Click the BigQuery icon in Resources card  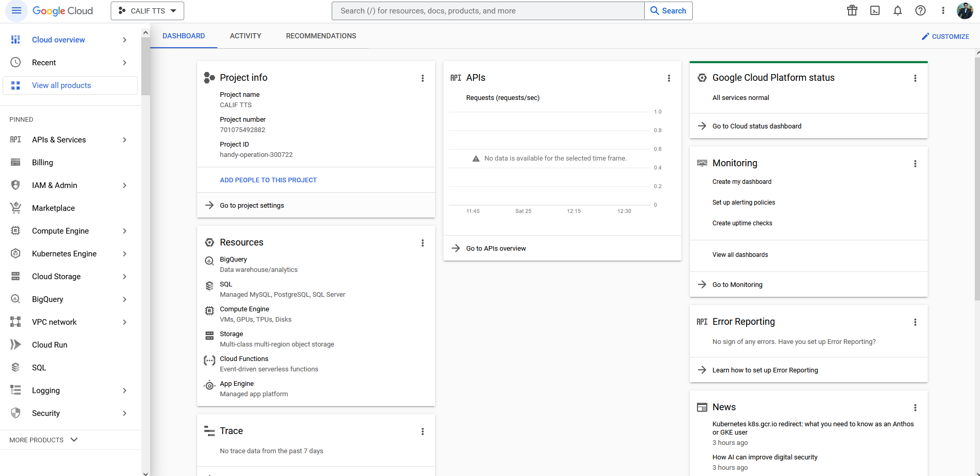(x=210, y=261)
